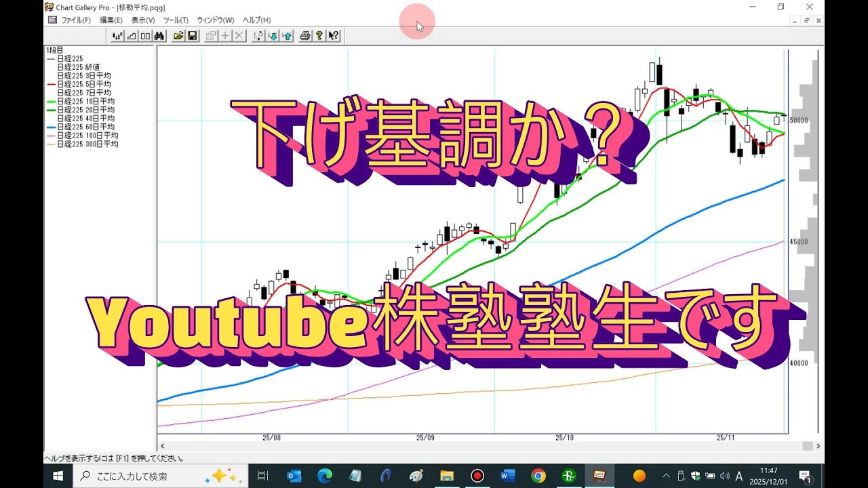Image resolution: width=868 pixels, height=488 pixels.
Task: Select 日経225 300日平均 legend entry
Action: click(x=87, y=144)
